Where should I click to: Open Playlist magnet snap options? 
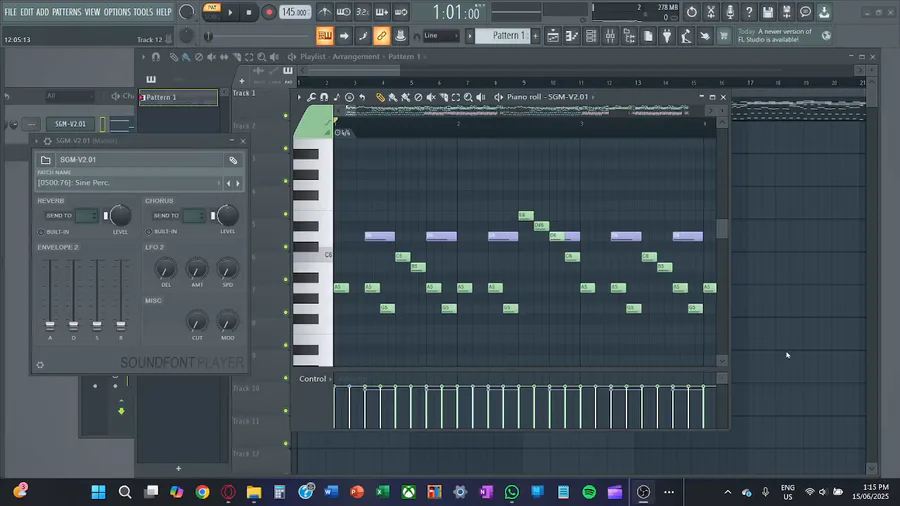pyautogui.click(x=156, y=57)
